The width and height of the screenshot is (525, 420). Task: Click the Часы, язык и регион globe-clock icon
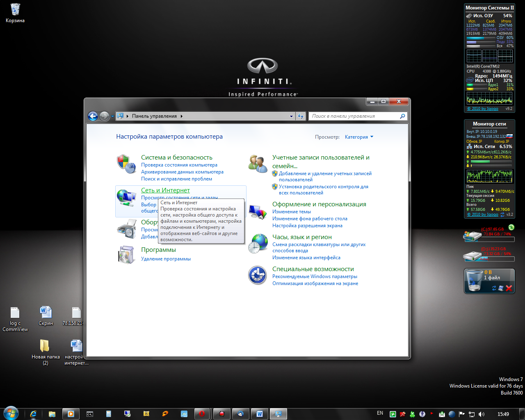click(258, 243)
